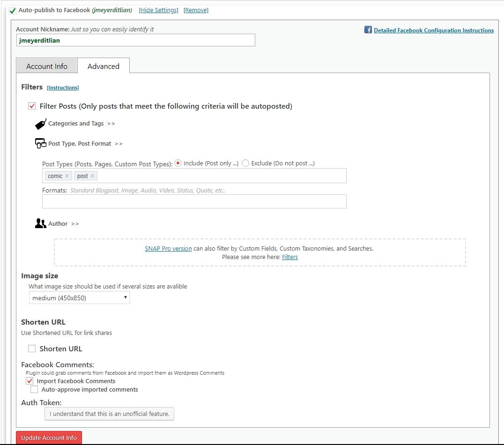Click the Post Types tag input field
This screenshot has height=445, width=504.
(194, 176)
